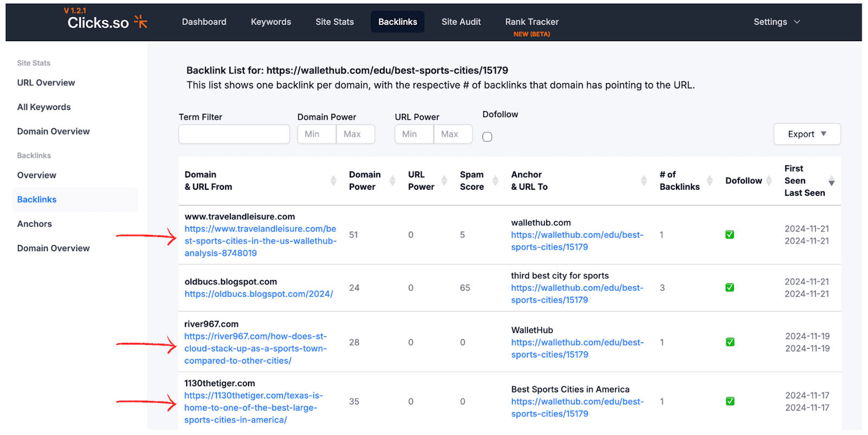This screenshot has width=868, height=435.
Task: Open the Dashboard tab
Action: (204, 22)
